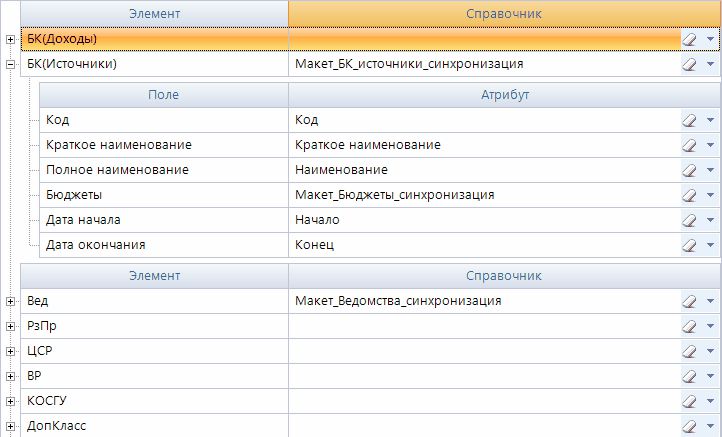This screenshot has height=437, width=722.
Task: Open dropdown for Дата окончания attribute
Action: 710,245
